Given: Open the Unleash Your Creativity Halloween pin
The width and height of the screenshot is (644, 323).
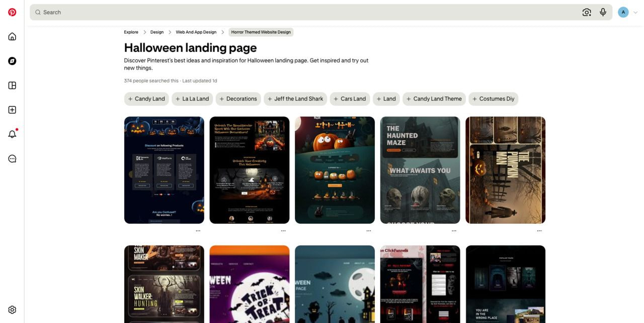Looking at the screenshot, I should coord(250,170).
